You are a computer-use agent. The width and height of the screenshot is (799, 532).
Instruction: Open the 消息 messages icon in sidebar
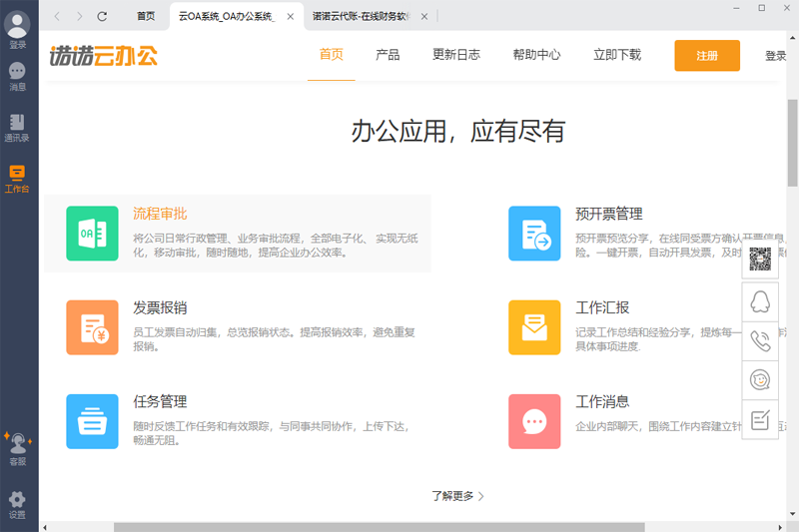coord(17,76)
